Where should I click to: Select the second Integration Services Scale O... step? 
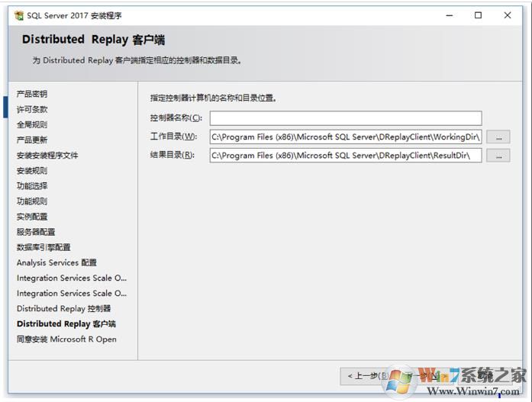(x=72, y=293)
